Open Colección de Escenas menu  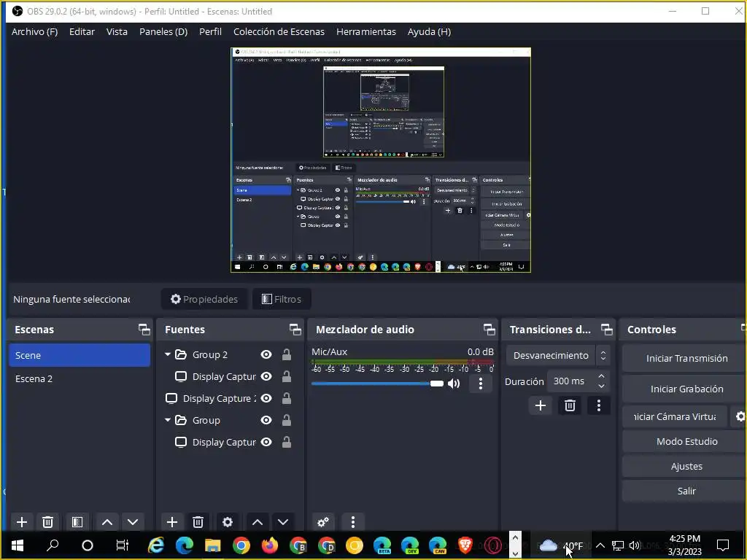coord(279,31)
